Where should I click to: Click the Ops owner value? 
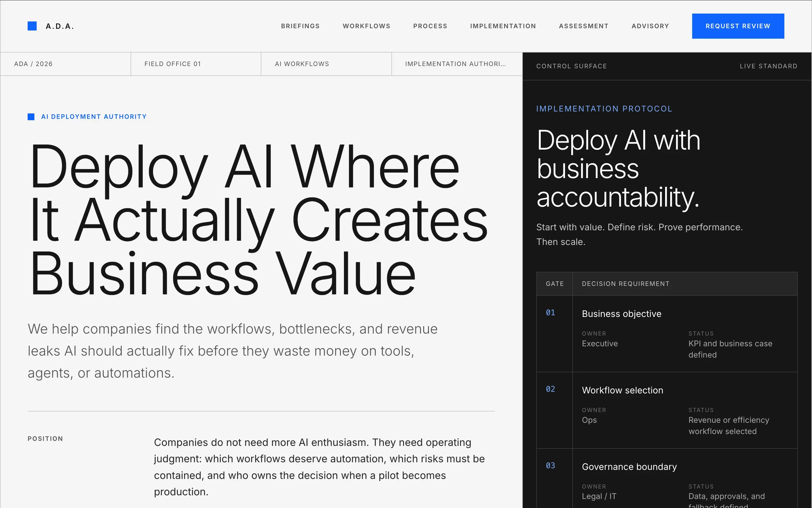click(x=589, y=420)
